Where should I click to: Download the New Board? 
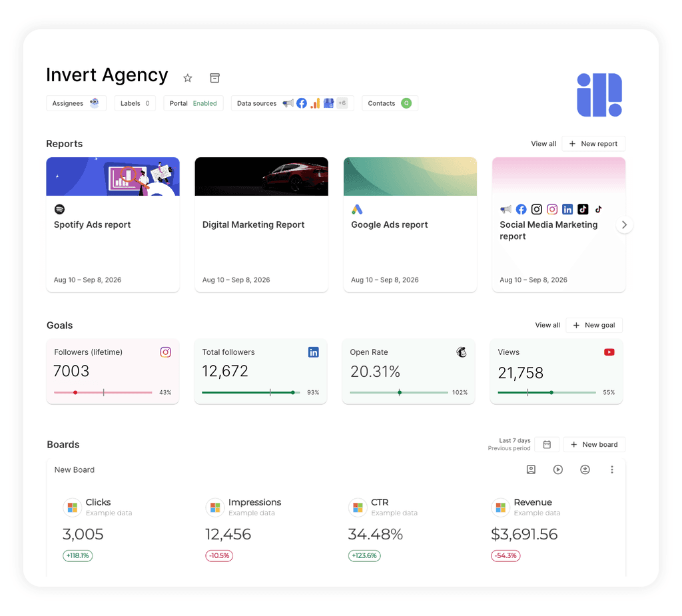585,469
